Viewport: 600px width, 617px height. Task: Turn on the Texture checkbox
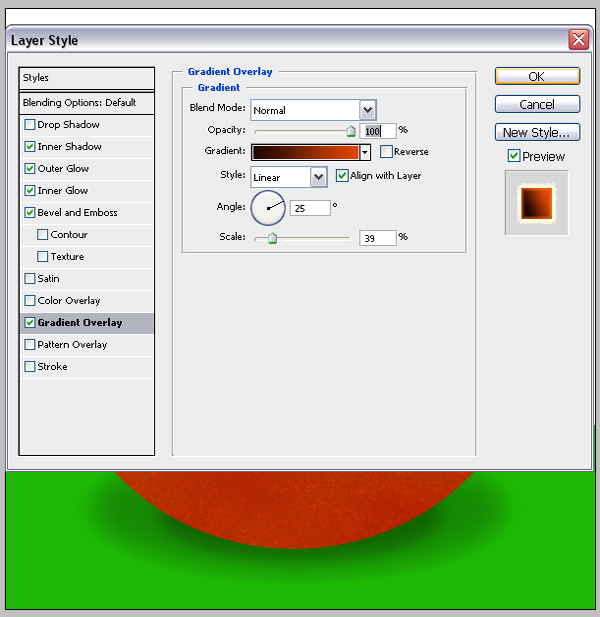point(42,257)
